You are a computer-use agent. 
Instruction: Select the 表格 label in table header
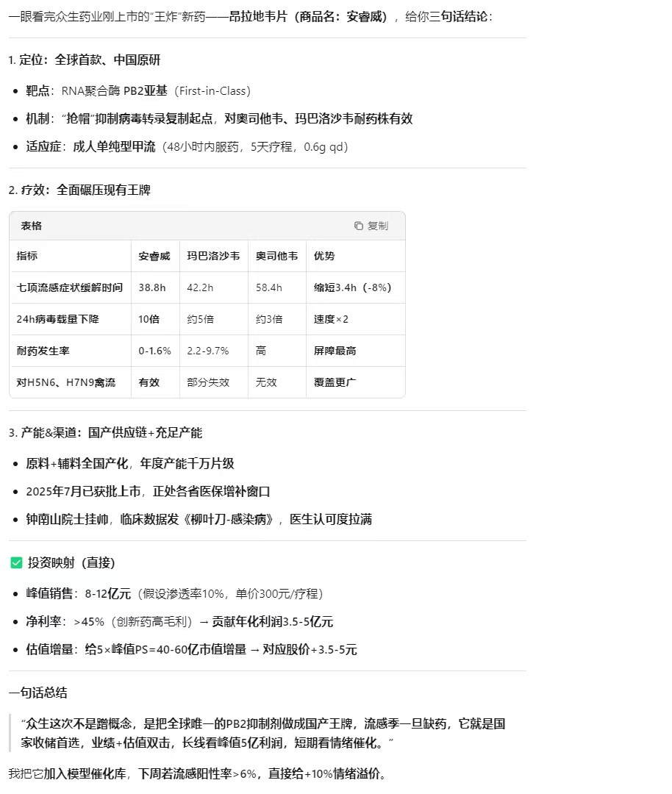pyautogui.click(x=32, y=226)
